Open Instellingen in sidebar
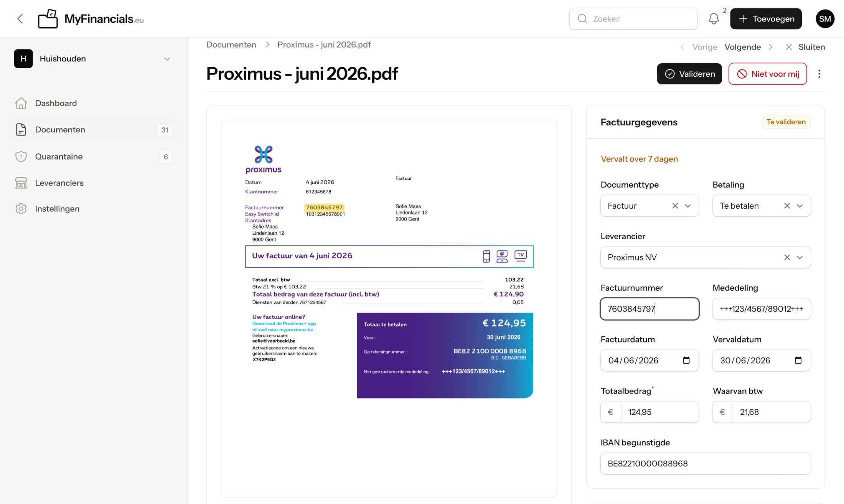This screenshot has height=504, width=844. (94, 209)
